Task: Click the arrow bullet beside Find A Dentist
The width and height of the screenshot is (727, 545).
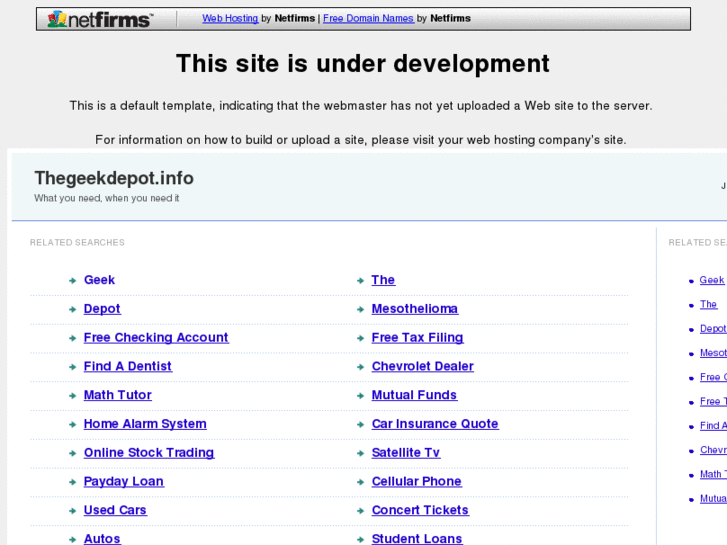Action: (x=72, y=367)
